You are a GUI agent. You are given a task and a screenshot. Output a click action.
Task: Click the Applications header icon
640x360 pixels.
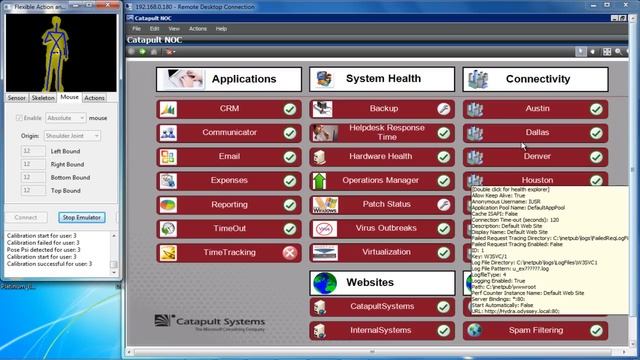click(x=183, y=79)
